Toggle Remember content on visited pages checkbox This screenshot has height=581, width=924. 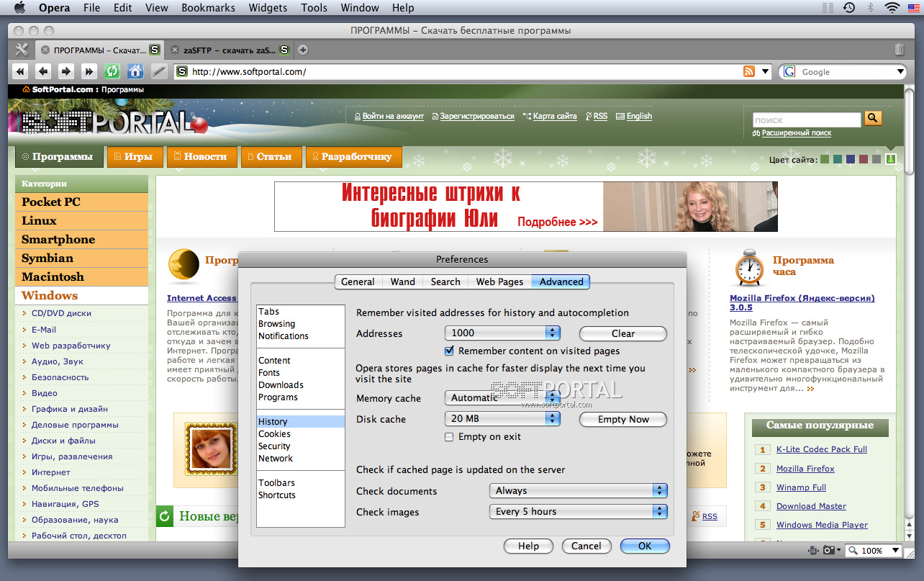449,351
